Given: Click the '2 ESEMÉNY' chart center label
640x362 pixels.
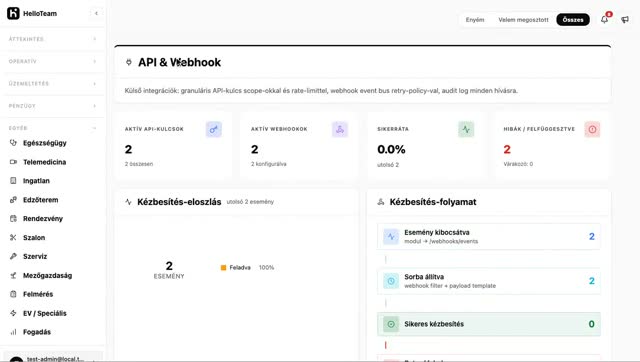Looking at the screenshot, I should 169,271.
